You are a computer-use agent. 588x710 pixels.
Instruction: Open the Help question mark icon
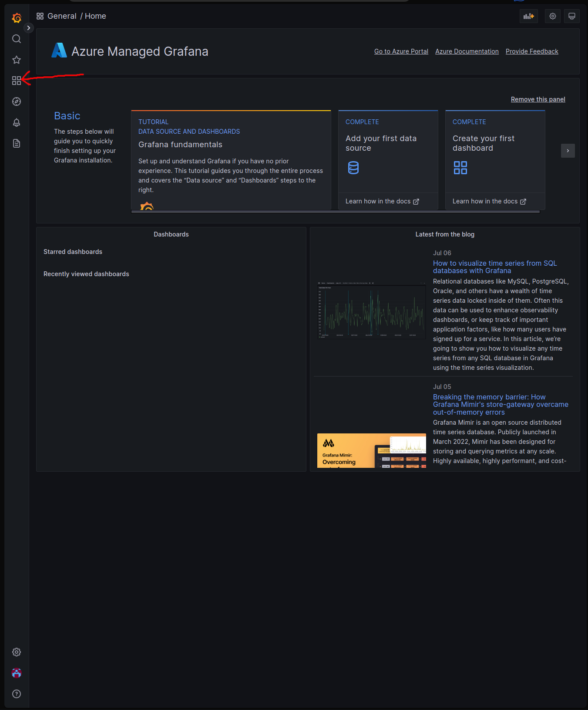[17, 694]
